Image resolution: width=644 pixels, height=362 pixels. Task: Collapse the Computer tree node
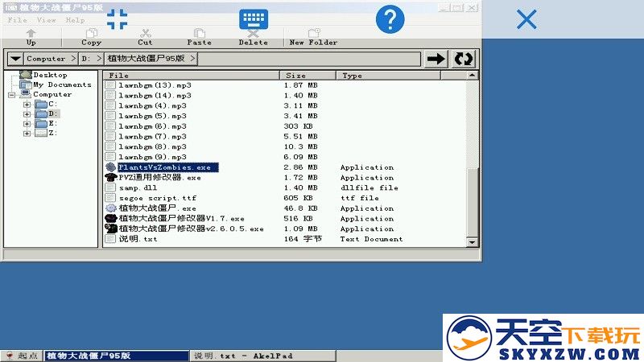(x=11, y=95)
